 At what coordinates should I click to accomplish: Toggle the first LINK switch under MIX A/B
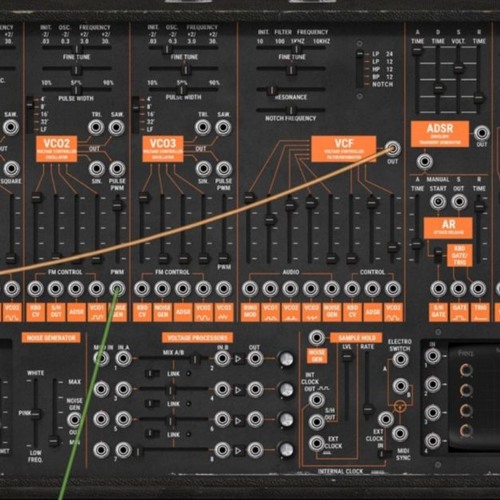[x=153, y=373]
